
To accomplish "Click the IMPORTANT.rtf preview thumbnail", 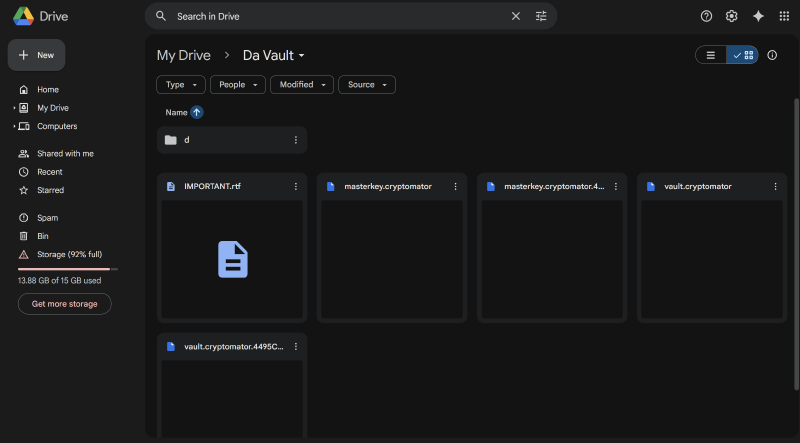I will 232,259.
